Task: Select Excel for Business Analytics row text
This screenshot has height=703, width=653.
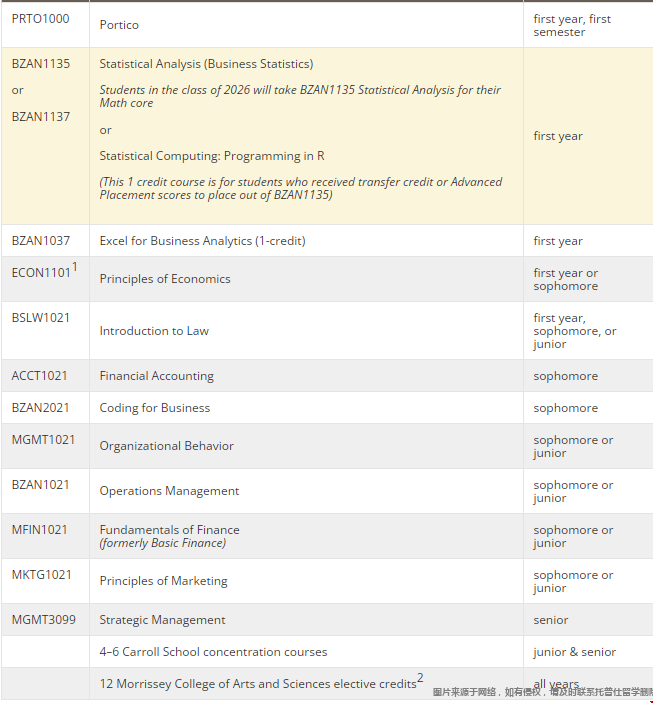Action: (x=202, y=241)
